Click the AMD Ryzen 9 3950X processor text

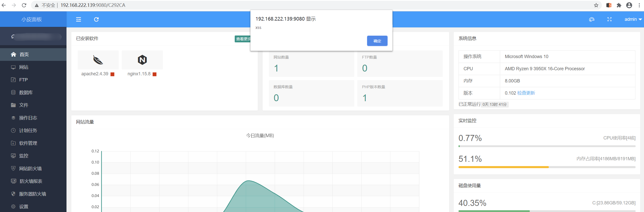pyautogui.click(x=545, y=69)
